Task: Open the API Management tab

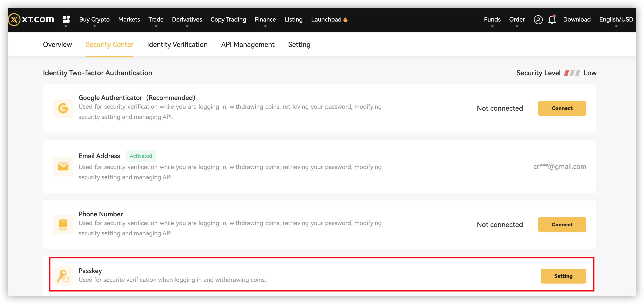Action: click(247, 45)
